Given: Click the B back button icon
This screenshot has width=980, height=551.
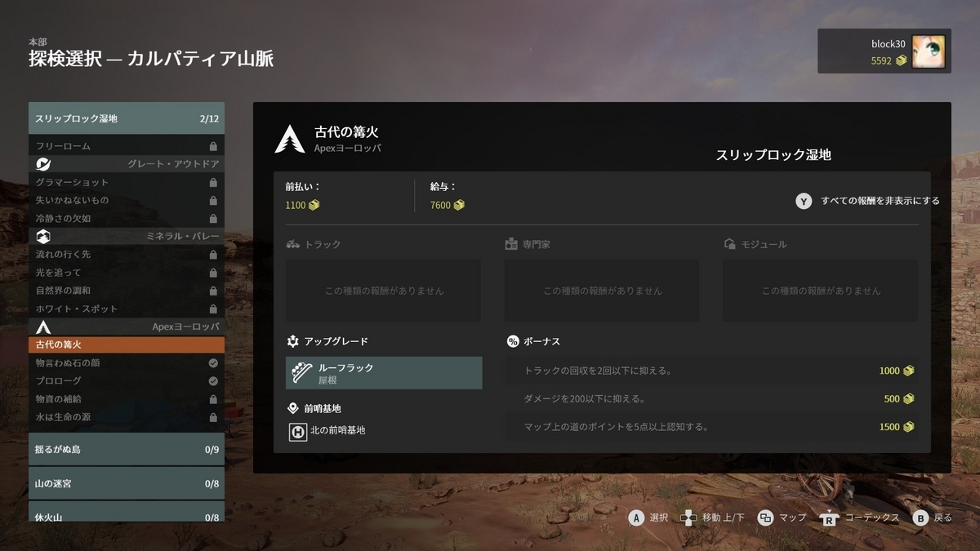Looking at the screenshot, I should point(920,518).
